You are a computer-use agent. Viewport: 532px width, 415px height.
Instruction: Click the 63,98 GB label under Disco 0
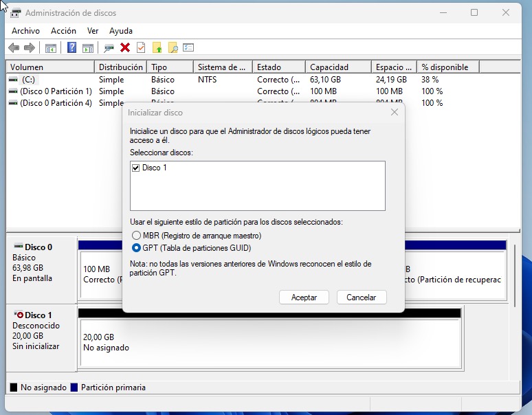coord(27,268)
